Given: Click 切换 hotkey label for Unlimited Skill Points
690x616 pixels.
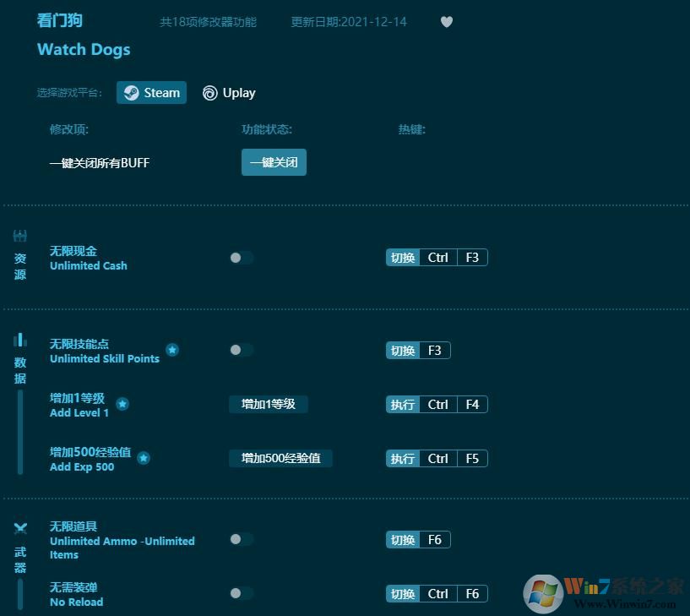Looking at the screenshot, I should coord(403,351).
